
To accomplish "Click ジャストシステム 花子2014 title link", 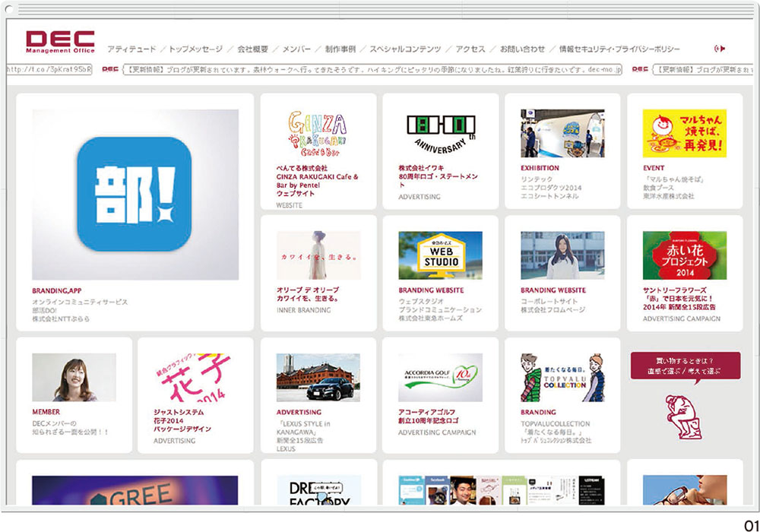I will tap(182, 420).
